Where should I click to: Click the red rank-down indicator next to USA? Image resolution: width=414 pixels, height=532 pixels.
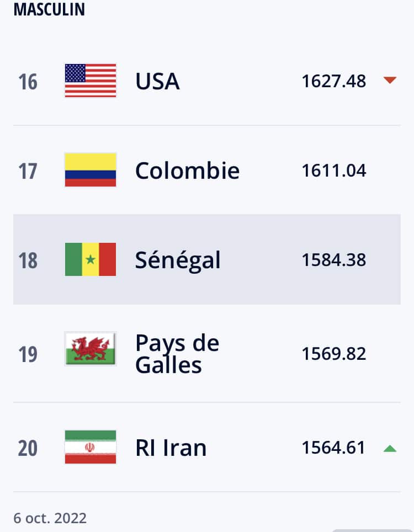(x=390, y=80)
